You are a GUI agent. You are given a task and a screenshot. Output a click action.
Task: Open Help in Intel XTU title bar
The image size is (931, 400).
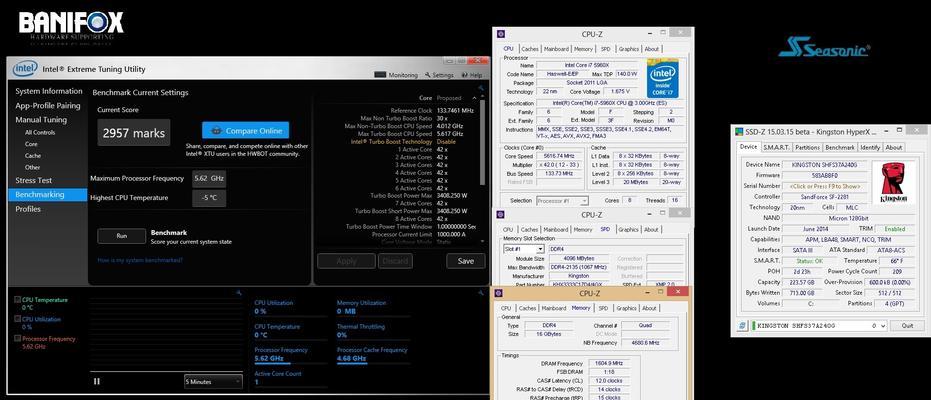pyautogui.click(x=471, y=75)
